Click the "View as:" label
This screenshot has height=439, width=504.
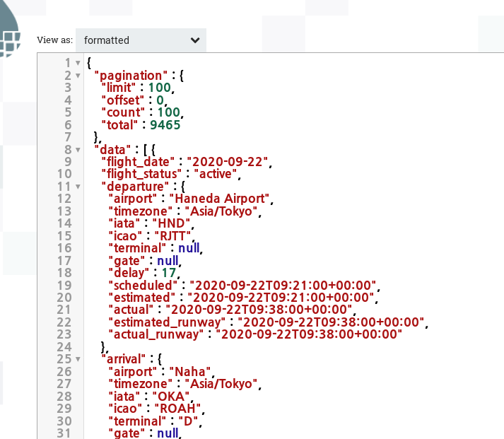(55, 40)
